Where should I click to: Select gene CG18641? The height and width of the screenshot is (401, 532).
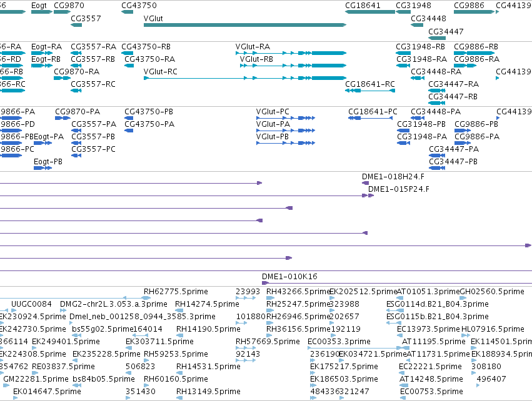click(x=370, y=12)
